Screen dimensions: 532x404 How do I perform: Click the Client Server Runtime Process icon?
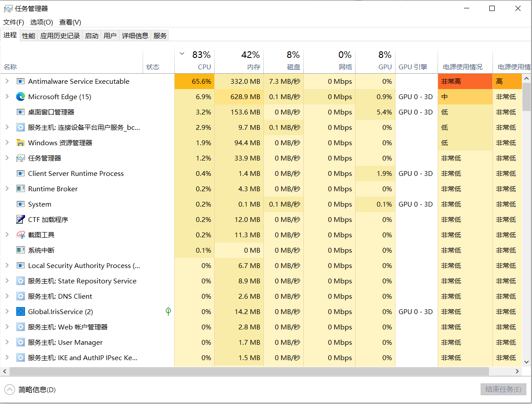20,173
